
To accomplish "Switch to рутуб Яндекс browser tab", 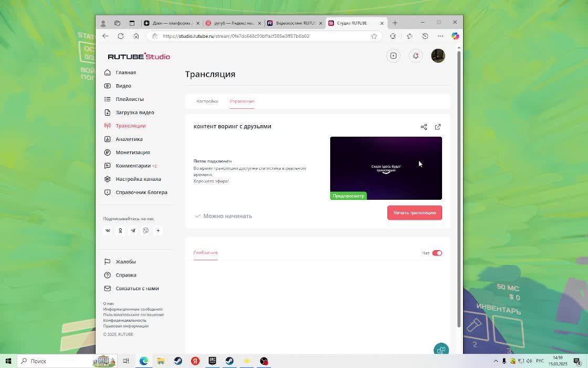I will [x=233, y=23].
